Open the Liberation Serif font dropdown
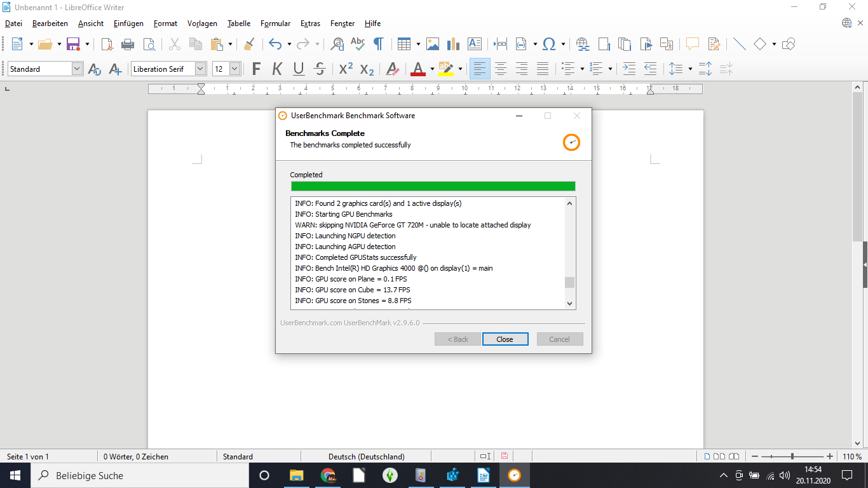This screenshot has width=868, height=488. point(201,69)
